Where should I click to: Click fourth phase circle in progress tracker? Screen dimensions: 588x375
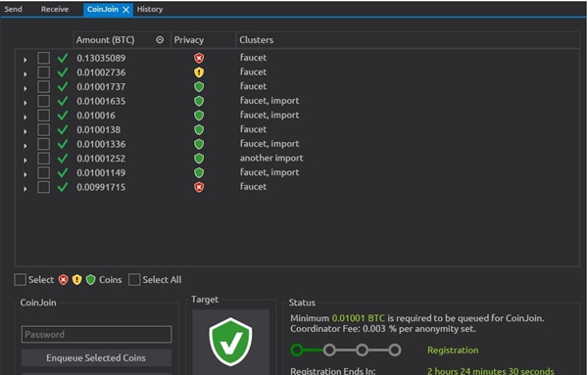395,351
